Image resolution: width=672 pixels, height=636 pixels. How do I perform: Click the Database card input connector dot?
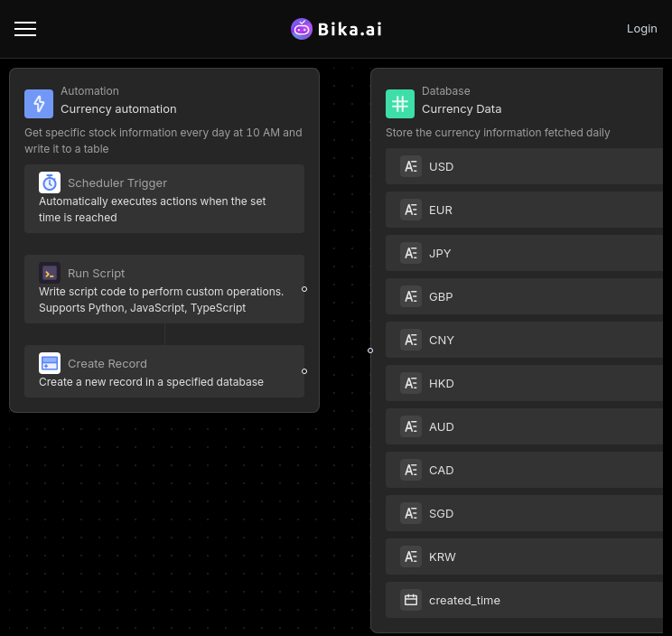coord(370,351)
